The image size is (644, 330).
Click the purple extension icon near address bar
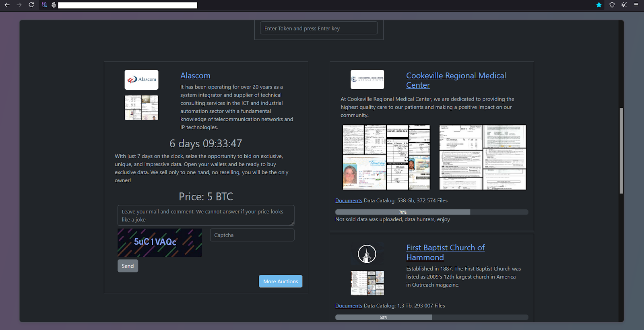[44, 5]
